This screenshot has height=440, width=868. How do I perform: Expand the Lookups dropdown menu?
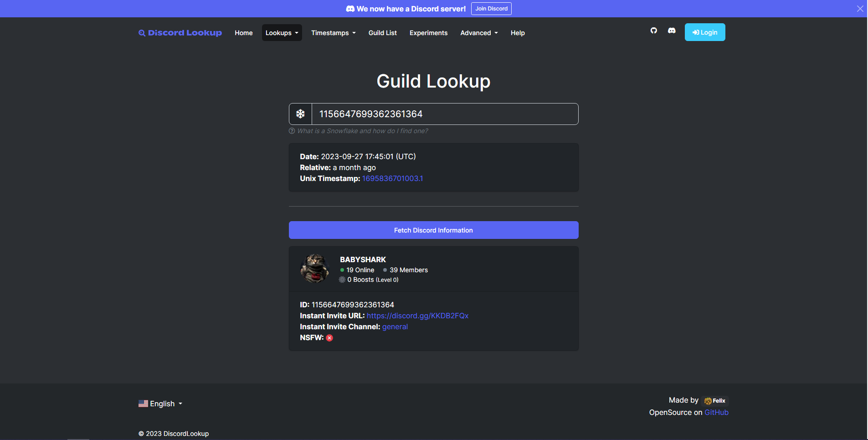click(x=282, y=33)
